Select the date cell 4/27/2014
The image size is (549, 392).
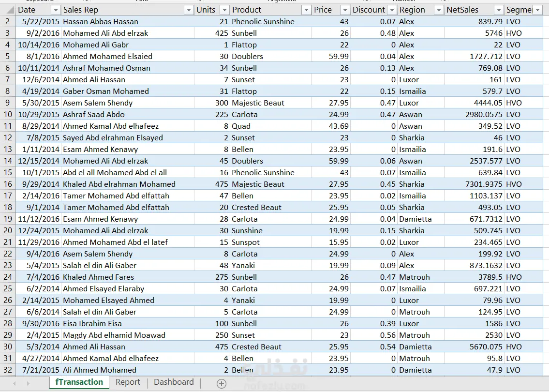[39, 358]
